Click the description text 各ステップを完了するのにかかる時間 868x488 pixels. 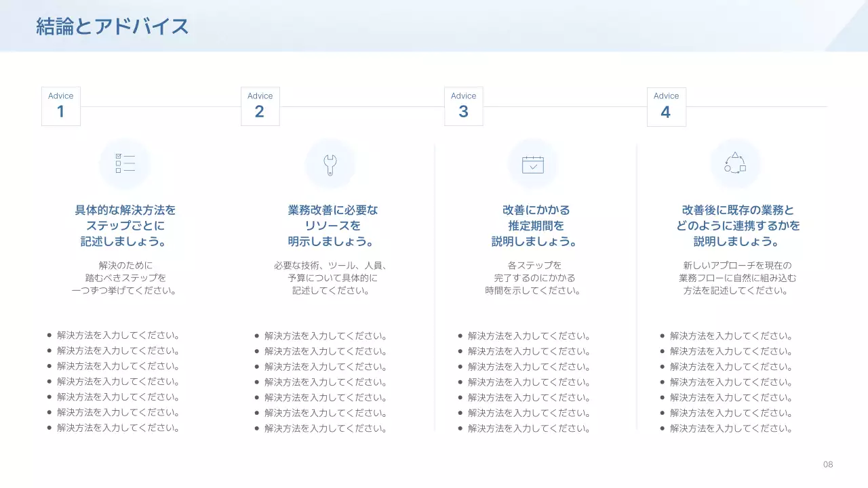pyautogui.click(x=533, y=277)
